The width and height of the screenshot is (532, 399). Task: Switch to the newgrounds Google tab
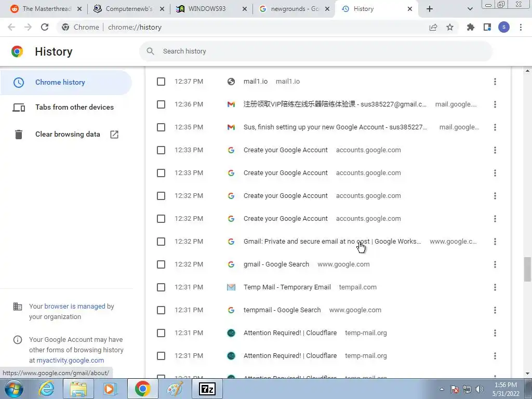tap(294, 9)
